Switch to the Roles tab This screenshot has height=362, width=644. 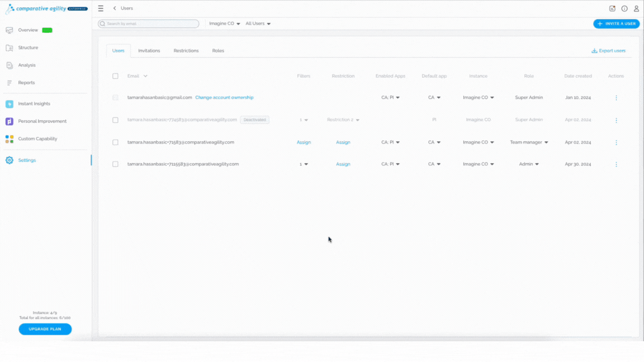pyautogui.click(x=218, y=51)
